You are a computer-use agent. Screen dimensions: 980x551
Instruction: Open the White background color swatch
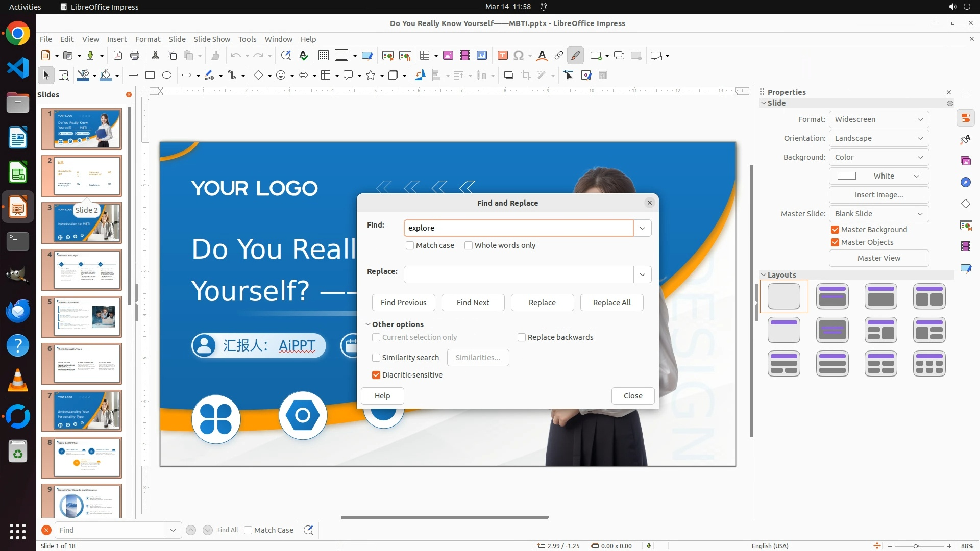point(878,176)
